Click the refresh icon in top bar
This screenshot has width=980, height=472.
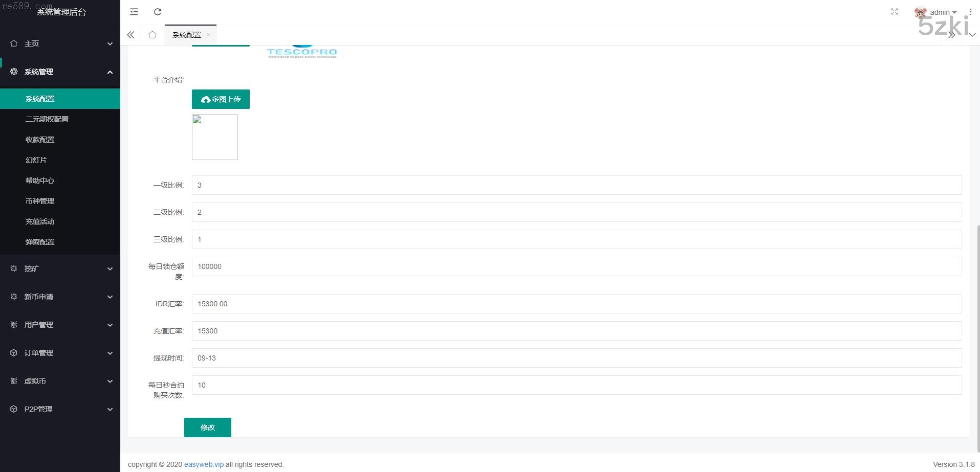[x=158, y=12]
